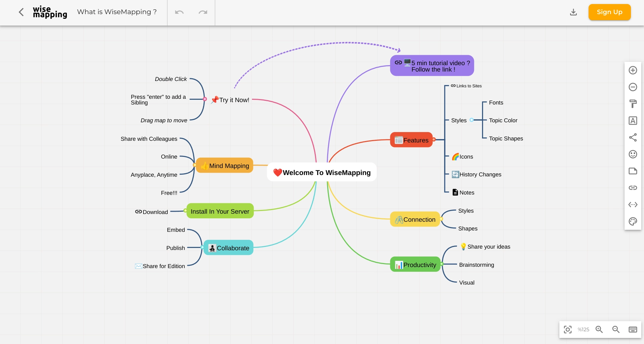
Task: Click the map title What is WiseMapping ?
Action: (x=117, y=12)
